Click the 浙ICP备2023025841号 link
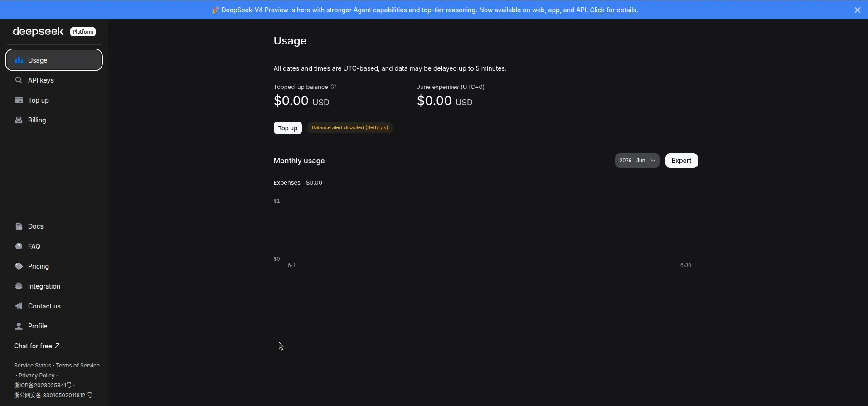The width and height of the screenshot is (868, 406). coord(43,386)
